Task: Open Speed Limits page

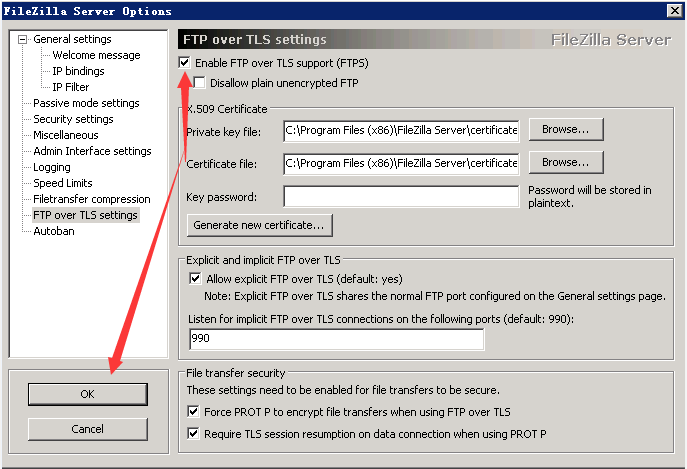Action: pos(63,183)
